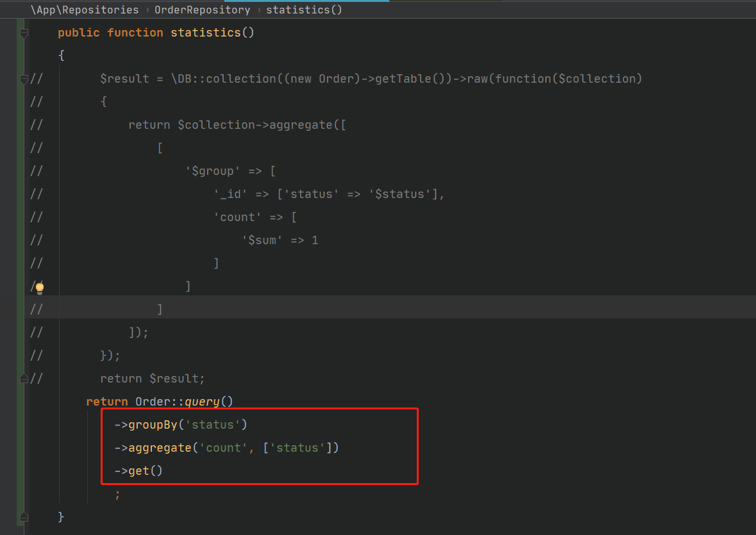
Task: Click the 'function' keyword in the declaration
Action: tap(135, 33)
